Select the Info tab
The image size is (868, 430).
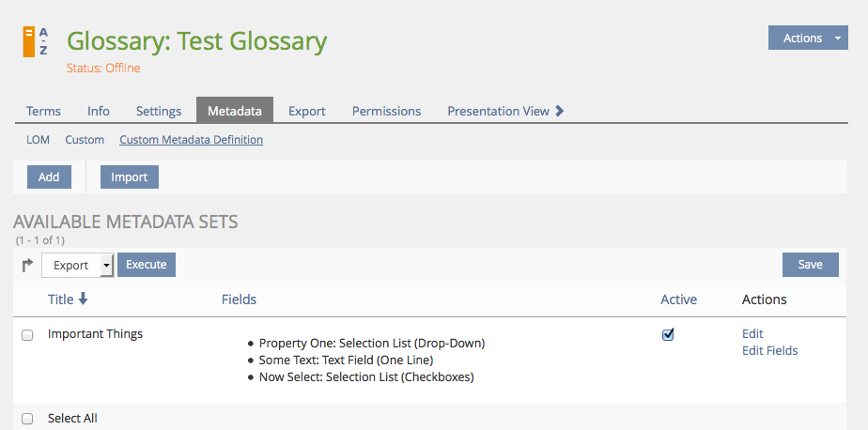(x=99, y=111)
